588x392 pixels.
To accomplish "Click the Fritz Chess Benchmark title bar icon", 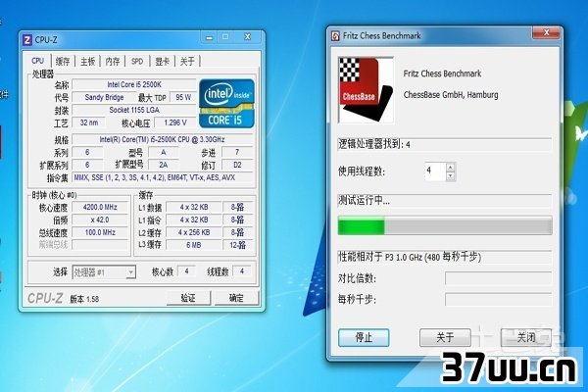I will pos(335,36).
